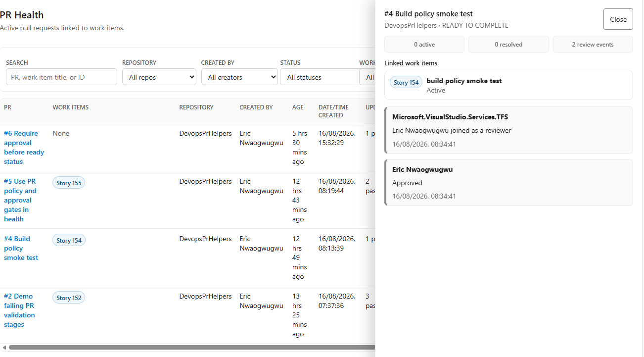This screenshot has height=357, width=644.
Task: Click the Story 152 work item badge
Action: point(69,298)
